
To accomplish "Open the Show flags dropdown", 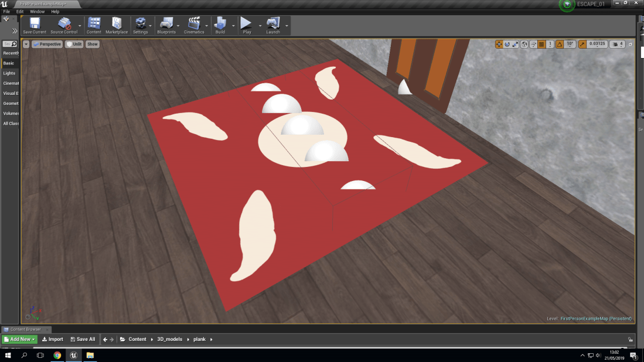I will (x=92, y=43).
